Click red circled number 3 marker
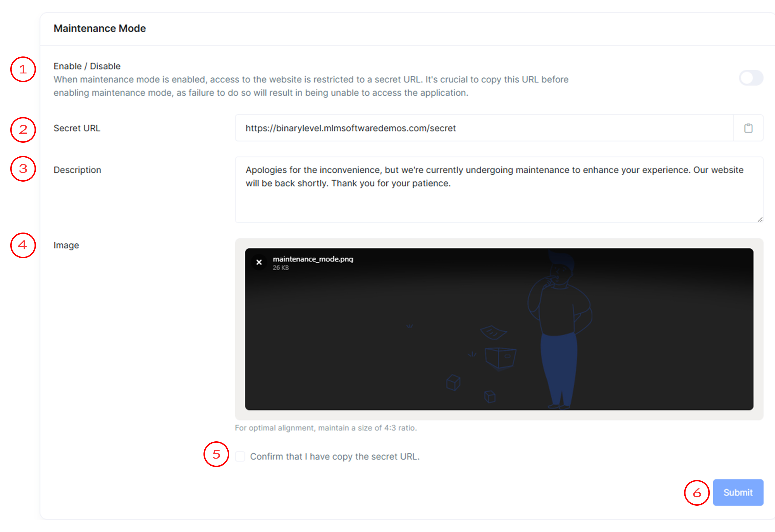Viewport: 775px width, 532px height. coord(23,169)
